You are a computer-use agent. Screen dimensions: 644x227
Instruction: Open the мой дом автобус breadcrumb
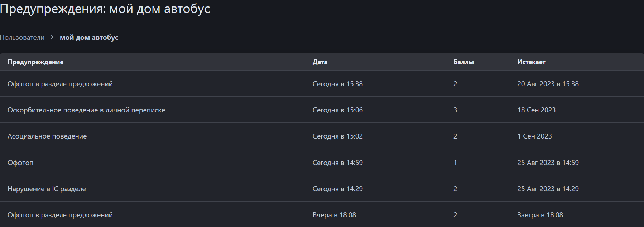(89, 38)
